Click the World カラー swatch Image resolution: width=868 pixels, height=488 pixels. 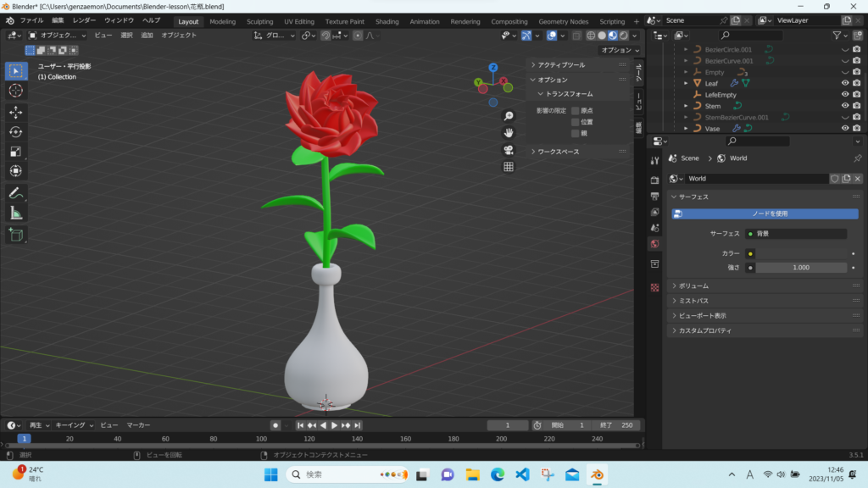coord(800,253)
